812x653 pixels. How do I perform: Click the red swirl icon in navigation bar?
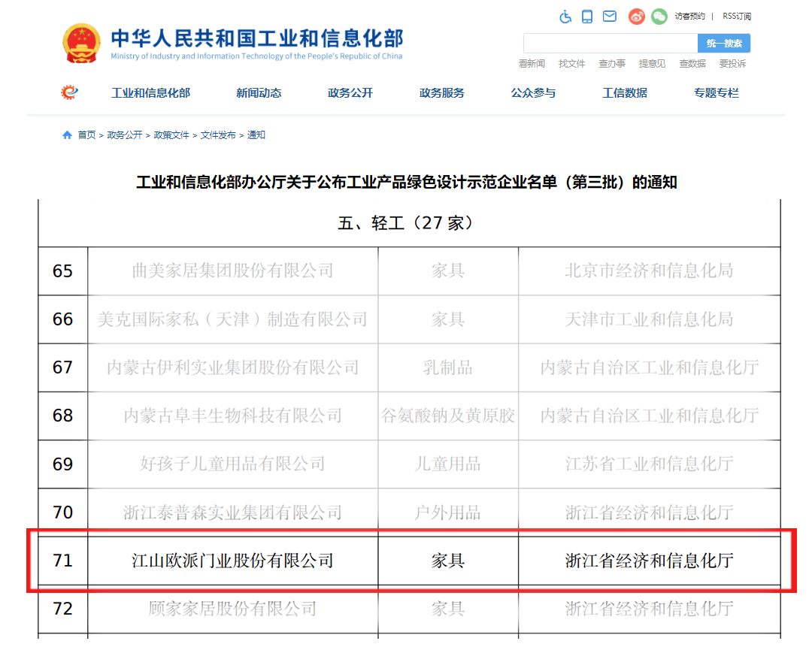(x=69, y=92)
